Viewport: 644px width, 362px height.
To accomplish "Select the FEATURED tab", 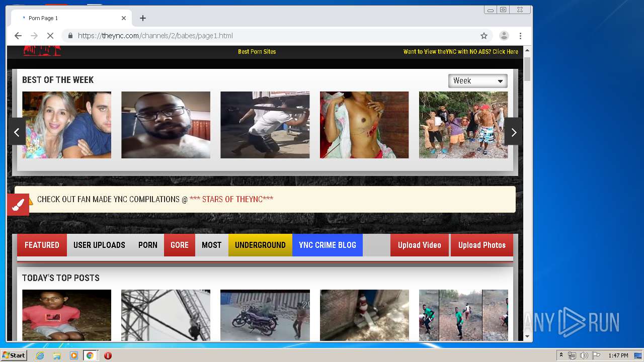I will pos(42,245).
